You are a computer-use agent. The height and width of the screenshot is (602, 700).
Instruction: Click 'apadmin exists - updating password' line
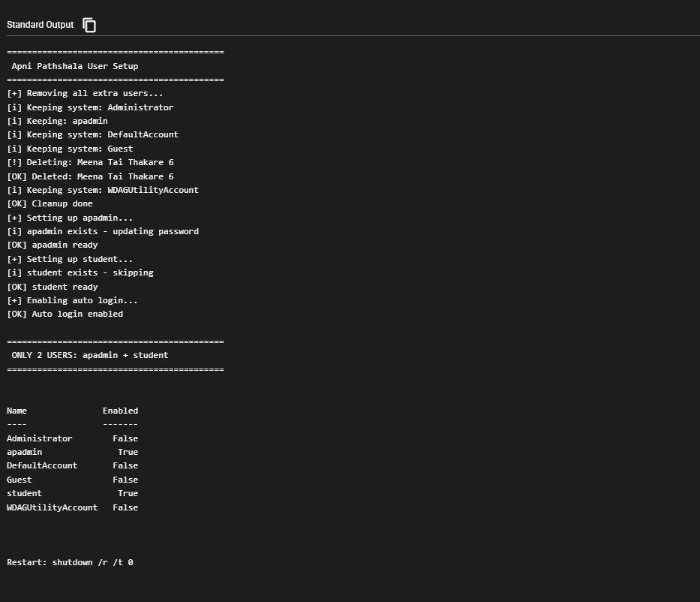click(103, 231)
